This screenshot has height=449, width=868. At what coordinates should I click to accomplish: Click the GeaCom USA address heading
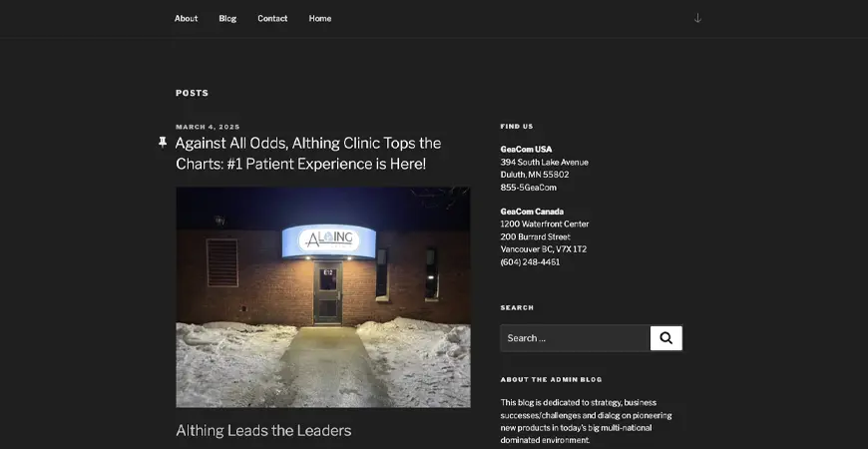click(x=526, y=150)
